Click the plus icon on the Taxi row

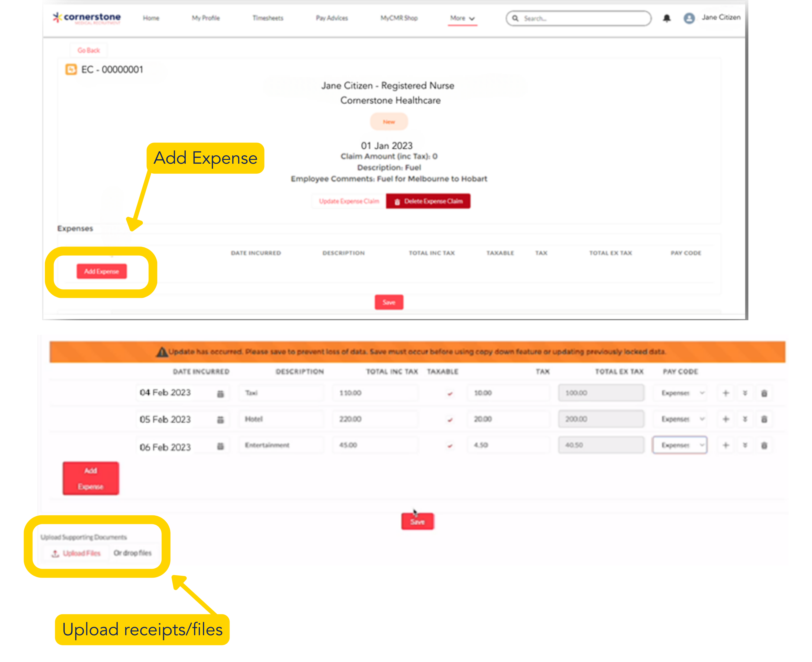(x=725, y=393)
